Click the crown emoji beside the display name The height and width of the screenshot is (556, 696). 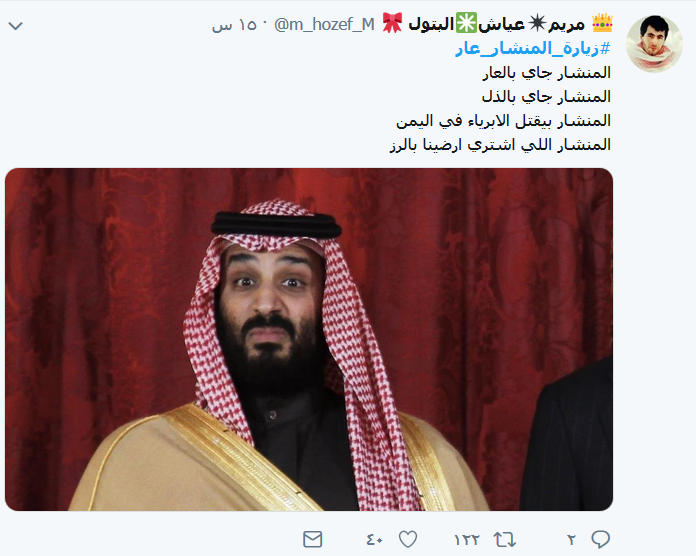[x=603, y=24]
